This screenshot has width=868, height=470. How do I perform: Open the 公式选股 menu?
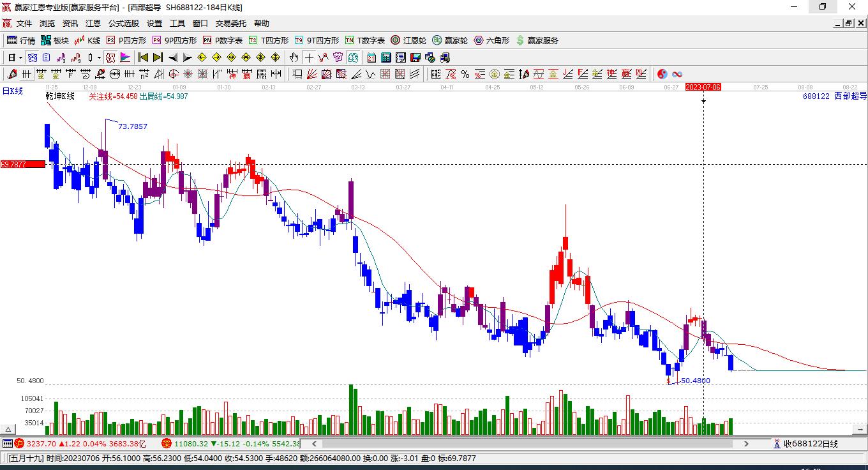pyautogui.click(x=124, y=24)
